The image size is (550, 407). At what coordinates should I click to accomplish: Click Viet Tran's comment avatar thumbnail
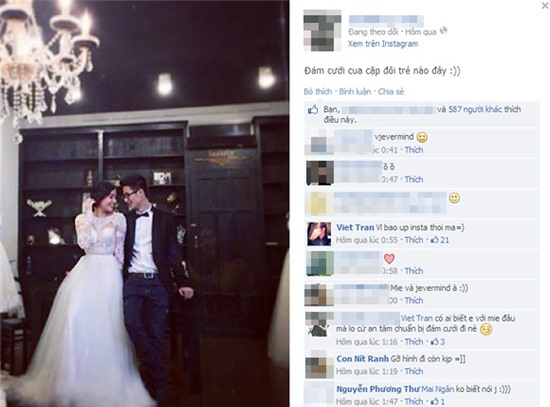click(319, 234)
